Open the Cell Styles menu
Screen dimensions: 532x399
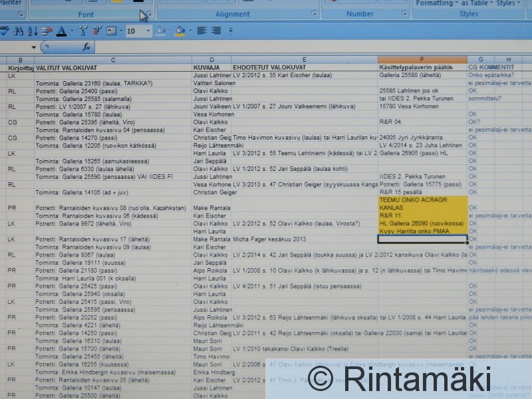(509, 3)
